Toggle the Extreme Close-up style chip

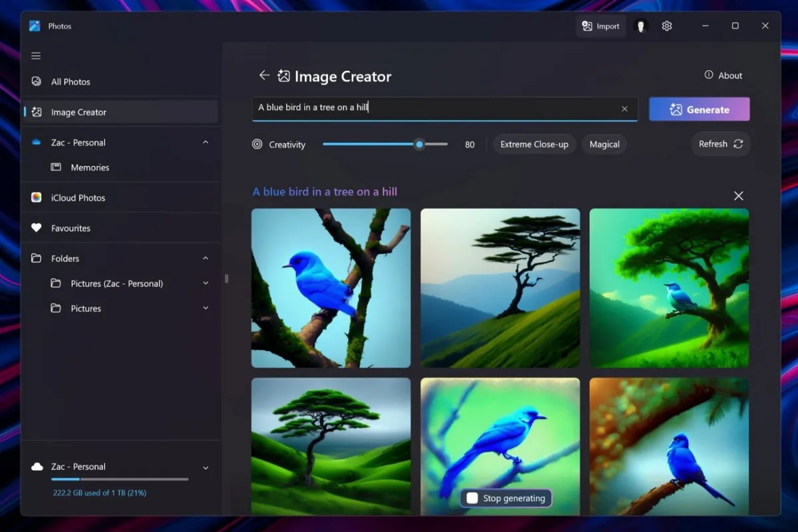coord(534,144)
